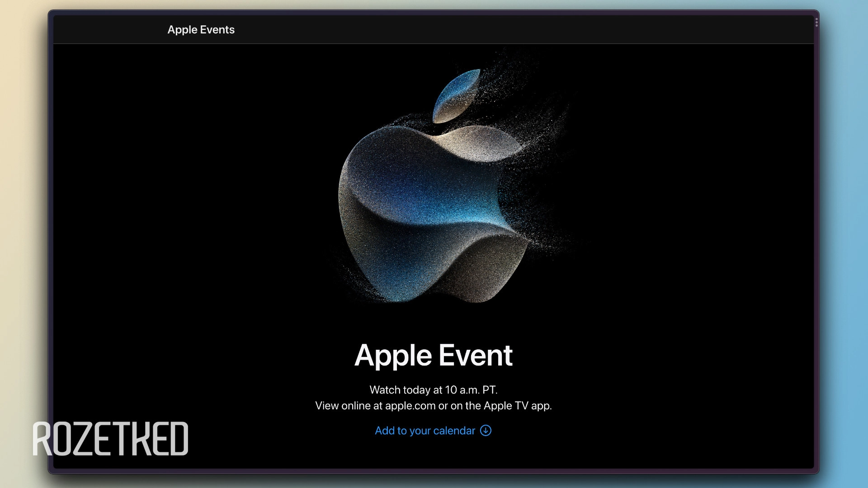Click the circled download arrow icon
Viewport: 868px width, 488px height.
486,431
